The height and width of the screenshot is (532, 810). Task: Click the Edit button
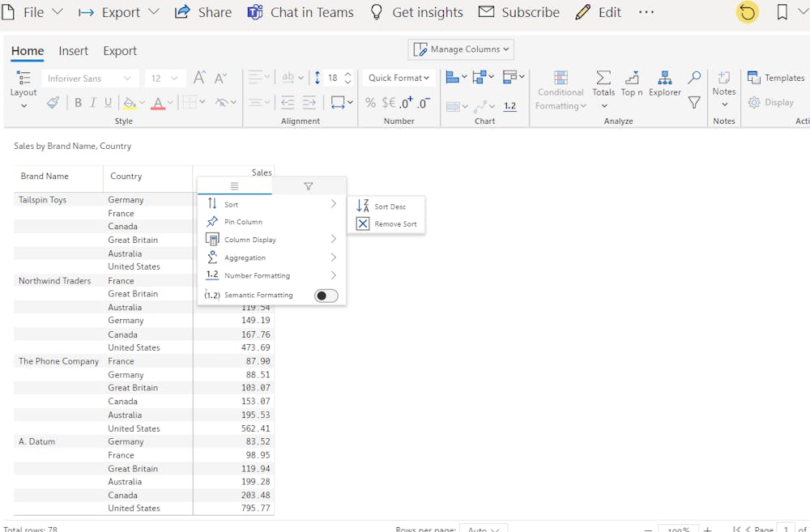(x=599, y=12)
